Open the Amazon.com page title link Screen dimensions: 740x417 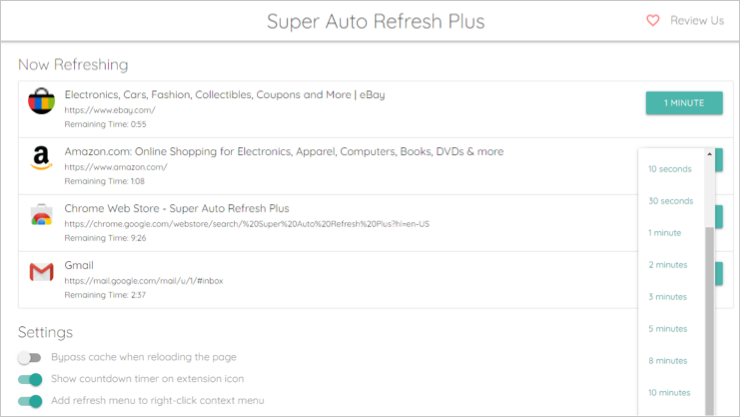[284, 151]
